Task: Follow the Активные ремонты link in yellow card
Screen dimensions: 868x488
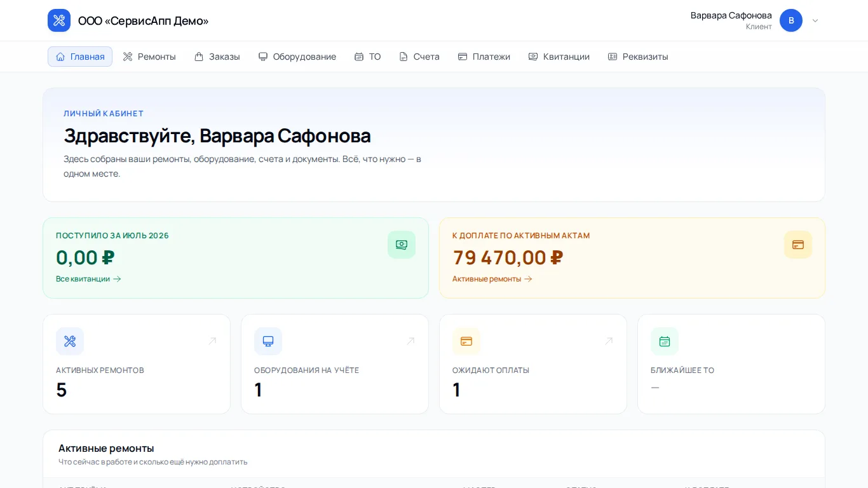Action: click(x=492, y=279)
